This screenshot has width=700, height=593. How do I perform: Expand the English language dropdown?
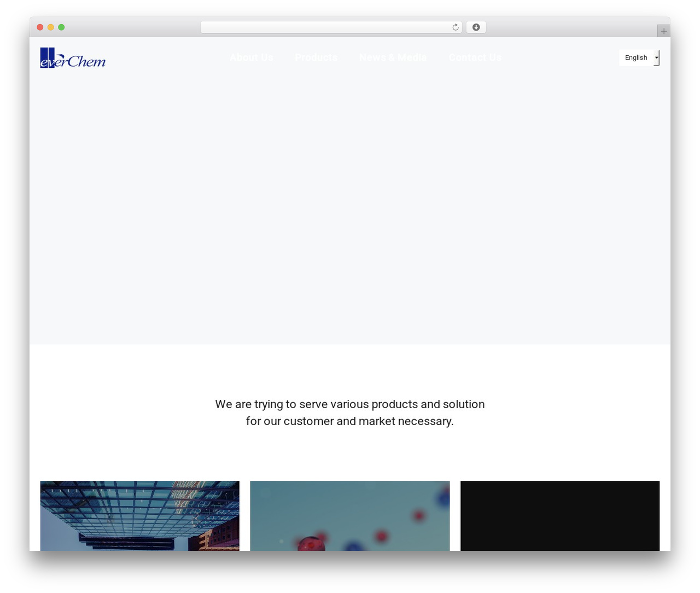point(639,57)
